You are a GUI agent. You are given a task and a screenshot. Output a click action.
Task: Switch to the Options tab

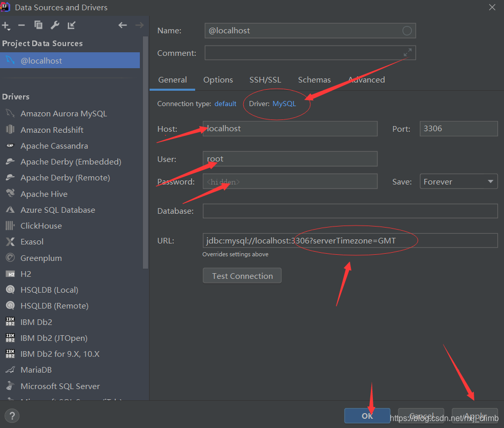pos(218,80)
